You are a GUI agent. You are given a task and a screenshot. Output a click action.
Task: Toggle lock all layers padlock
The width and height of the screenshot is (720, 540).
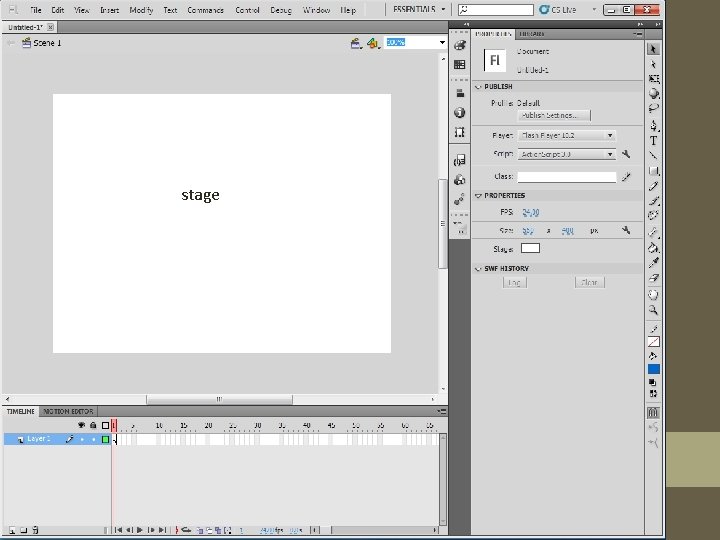click(93, 425)
